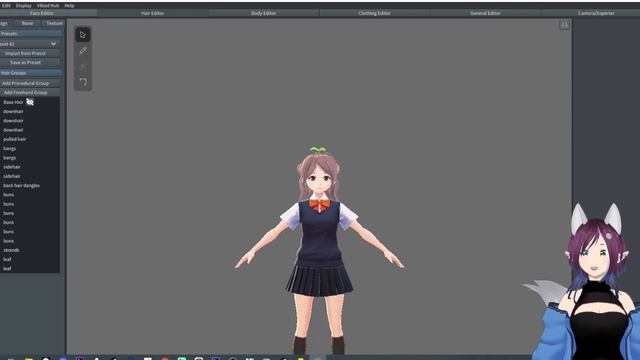The image size is (640, 360).
Task: Switch to the General Editor tab
Action: [x=485, y=13]
